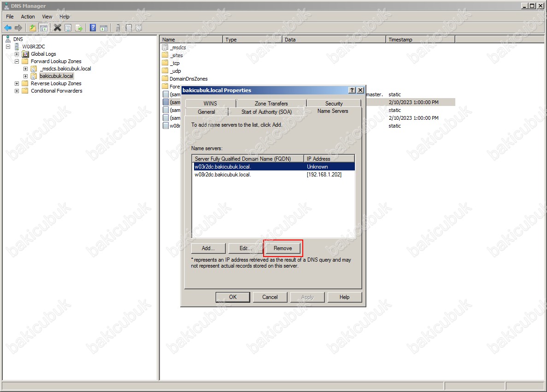Expand the Conditional Forwarders node
This screenshot has width=547, height=392.
17,91
